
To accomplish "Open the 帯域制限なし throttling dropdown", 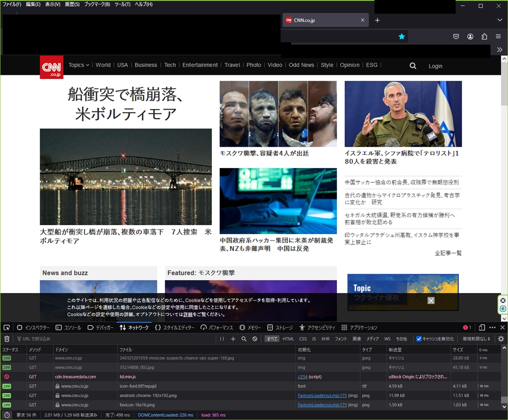I will [x=476, y=339].
